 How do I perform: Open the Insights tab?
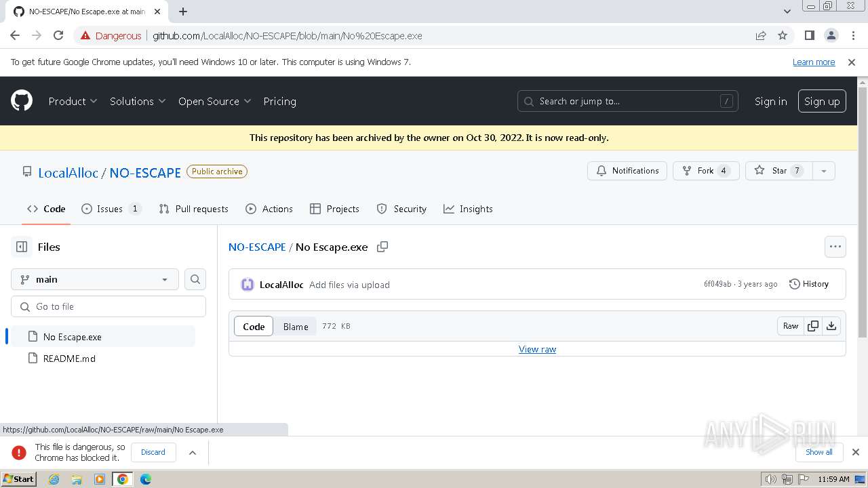click(468, 209)
